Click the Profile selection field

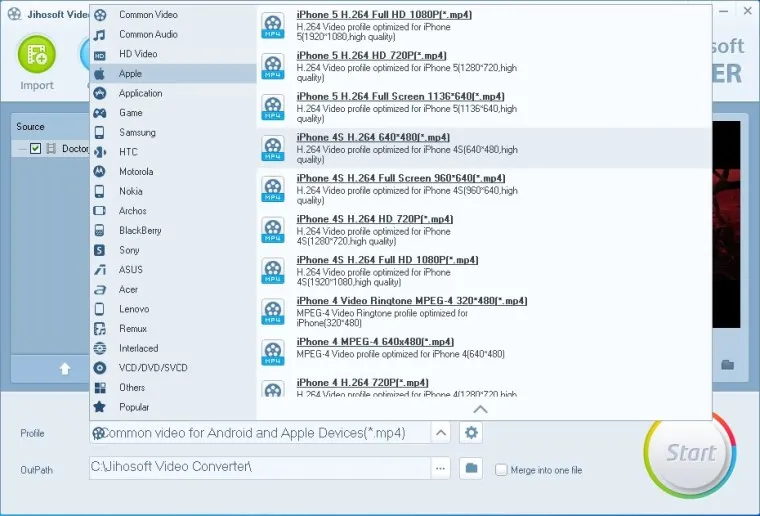point(260,433)
